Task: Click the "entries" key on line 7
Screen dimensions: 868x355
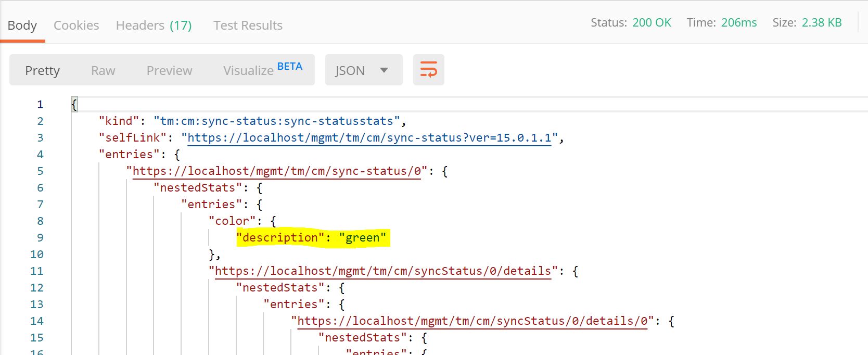Action: pos(211,204)
